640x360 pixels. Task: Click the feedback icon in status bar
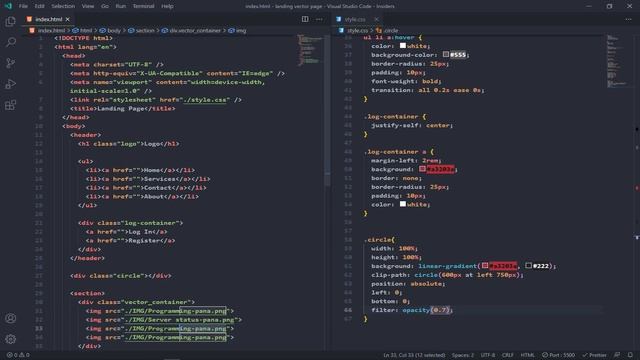[x=617, y=355]
